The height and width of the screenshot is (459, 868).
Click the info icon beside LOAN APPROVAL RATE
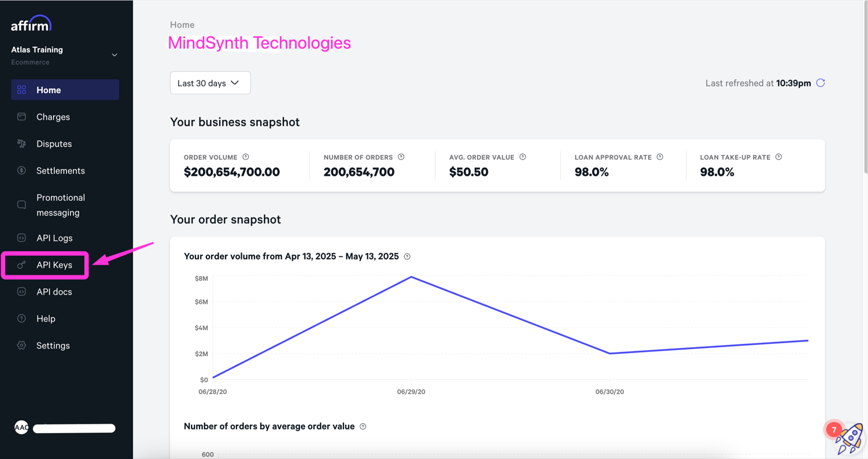(660, 157)
